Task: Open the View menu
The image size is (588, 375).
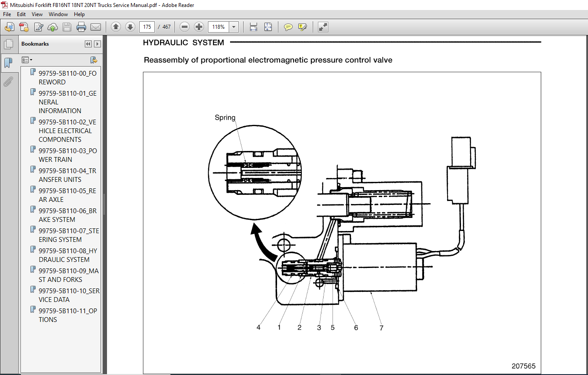Action: [37, 14]
